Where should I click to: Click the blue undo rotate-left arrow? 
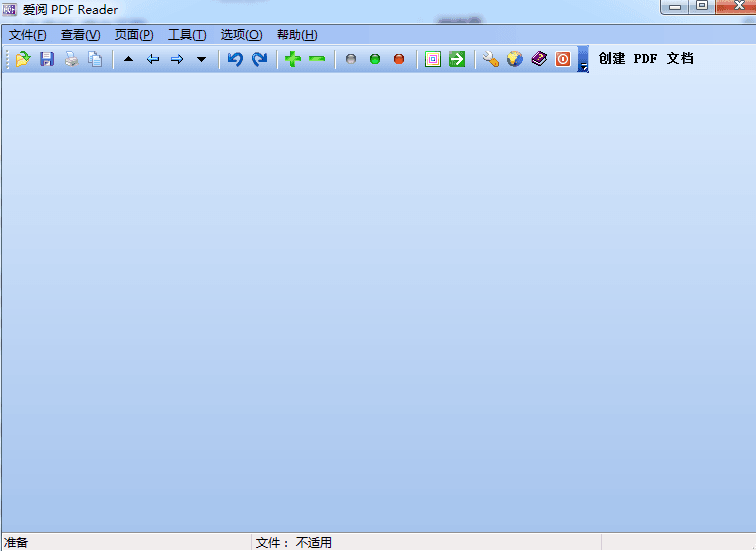[x=235, y=59]
